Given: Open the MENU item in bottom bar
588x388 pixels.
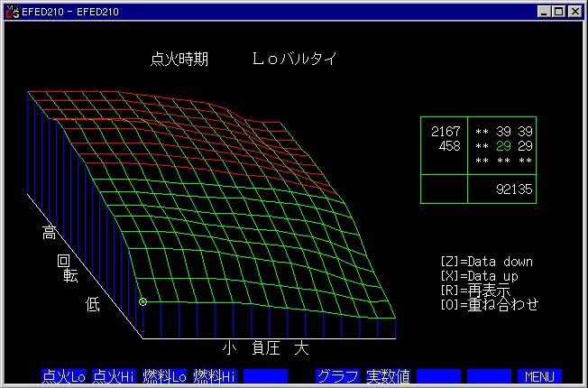Looking at the screenshot, I should [539, 376].
